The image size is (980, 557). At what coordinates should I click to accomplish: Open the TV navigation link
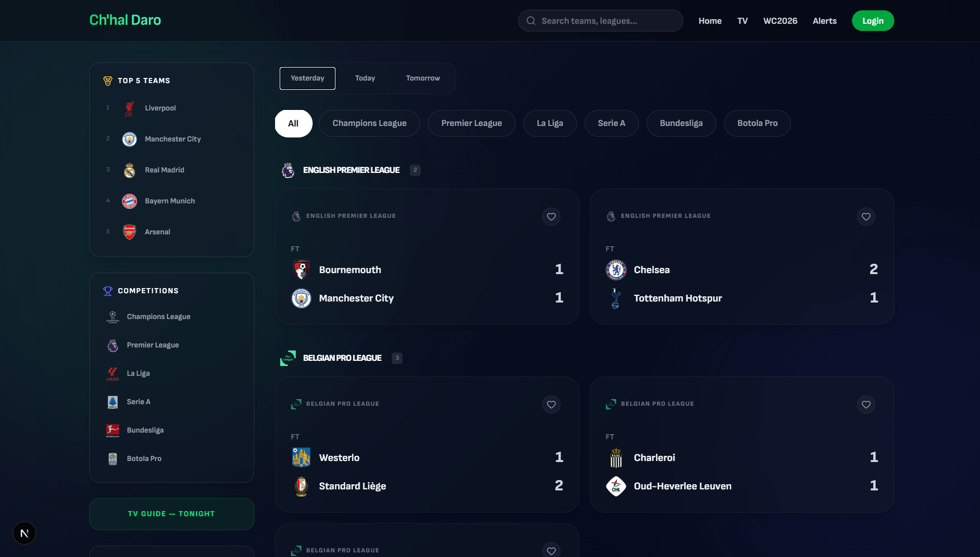click(743, 21)
